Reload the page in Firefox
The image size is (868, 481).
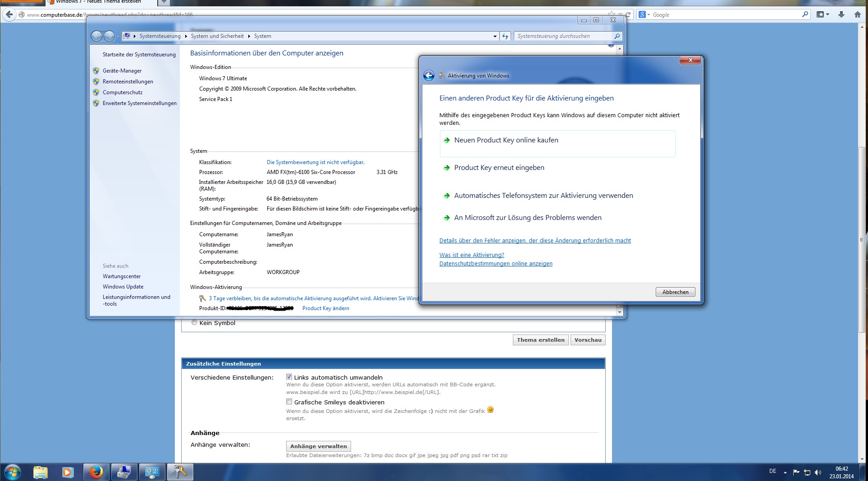(x=628, y=14)
